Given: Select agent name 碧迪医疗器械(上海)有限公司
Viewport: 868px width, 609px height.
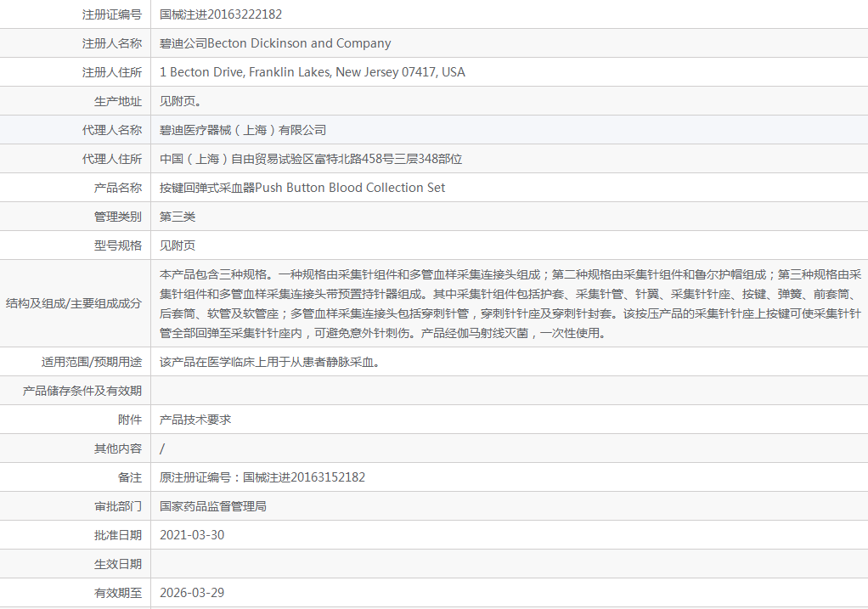Looking at the screenshot, I should (243, 130).
